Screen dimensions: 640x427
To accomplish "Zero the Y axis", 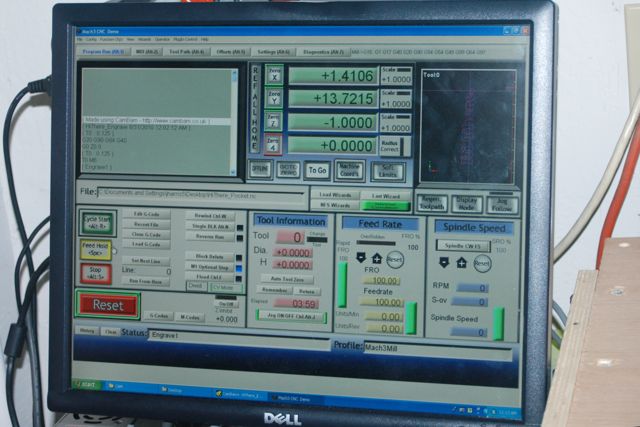I will click(x=274, y=98).
